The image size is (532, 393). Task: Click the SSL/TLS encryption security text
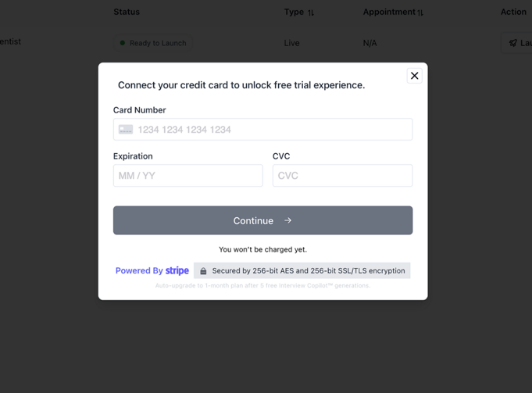point(309,271)
